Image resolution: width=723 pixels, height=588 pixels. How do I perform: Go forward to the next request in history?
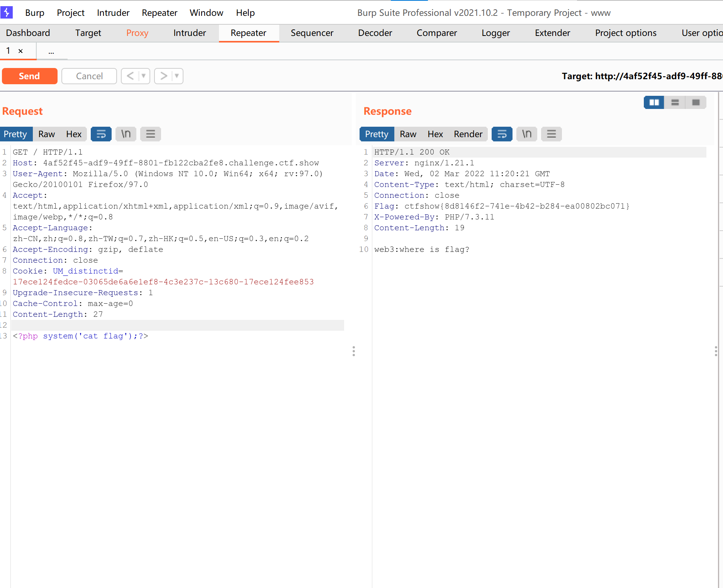[x=164, y=76]
